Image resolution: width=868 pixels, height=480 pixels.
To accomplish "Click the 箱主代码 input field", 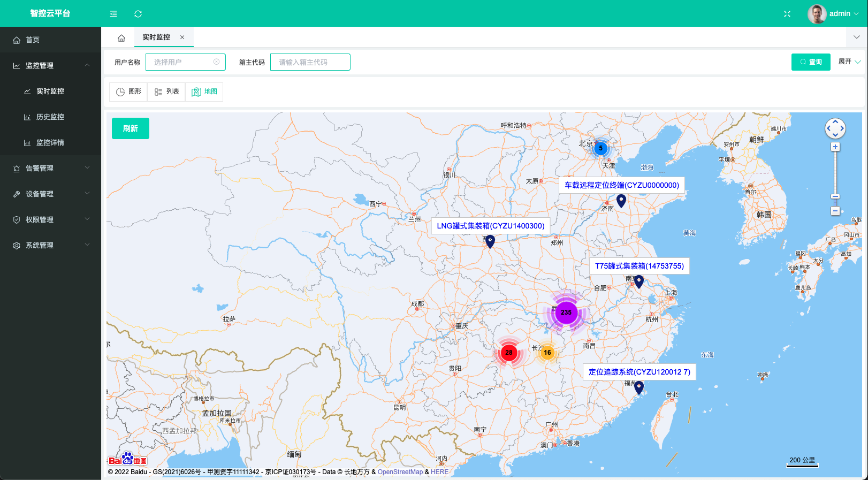I will click(x=310, y=62).
